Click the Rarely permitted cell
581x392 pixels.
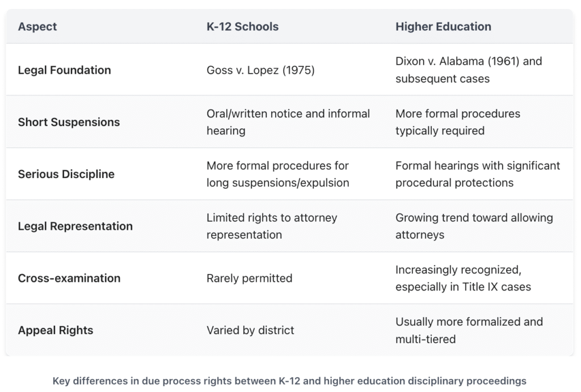point(249,278)
